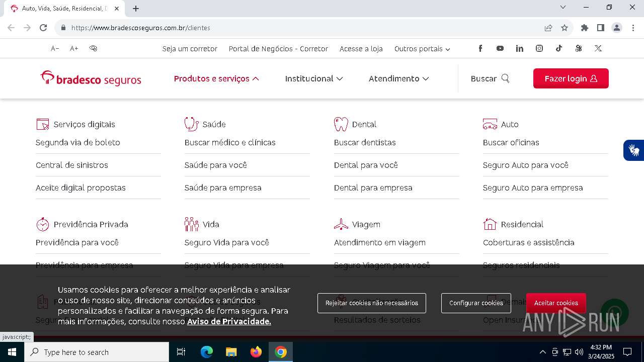Open the TikTok social icon
This screenshot has height=362, width=644.
(559, 48)
